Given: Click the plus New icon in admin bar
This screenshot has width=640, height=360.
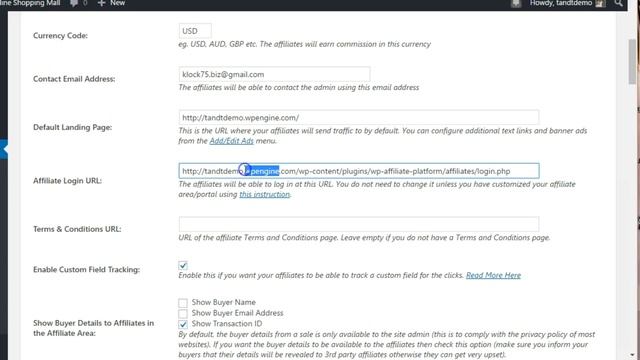Looking at the screenshot, I should coord(101,3).
